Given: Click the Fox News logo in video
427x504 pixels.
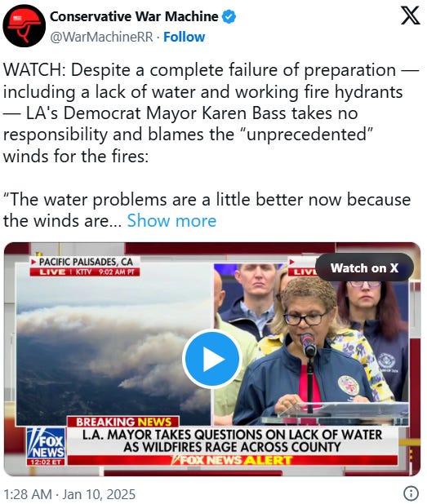Looking at the screenshot, I should [x=47, y=446].
